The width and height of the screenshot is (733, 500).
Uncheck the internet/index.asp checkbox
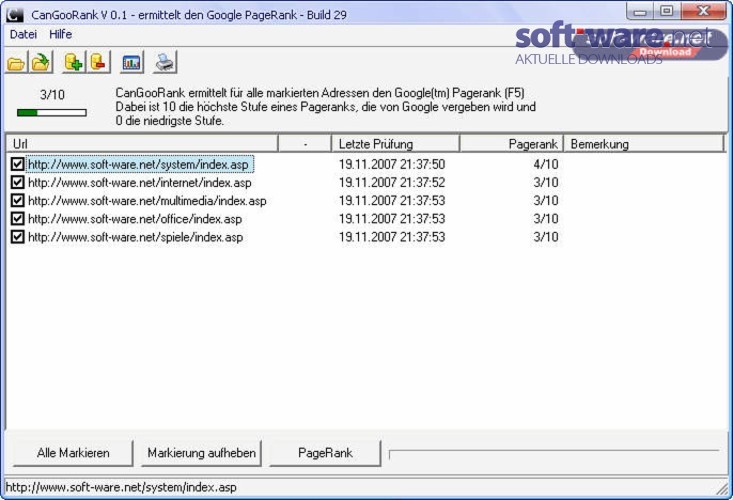coord(17,182)
